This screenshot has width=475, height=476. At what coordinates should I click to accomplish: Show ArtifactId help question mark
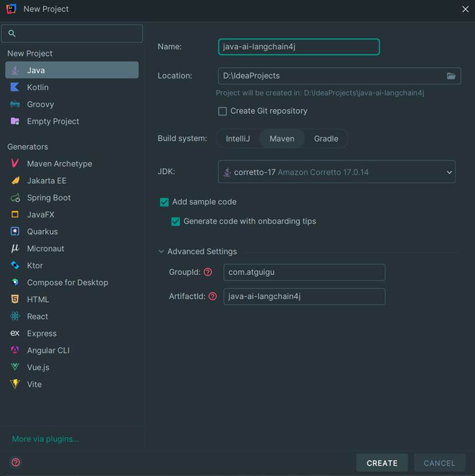[212, 296]
